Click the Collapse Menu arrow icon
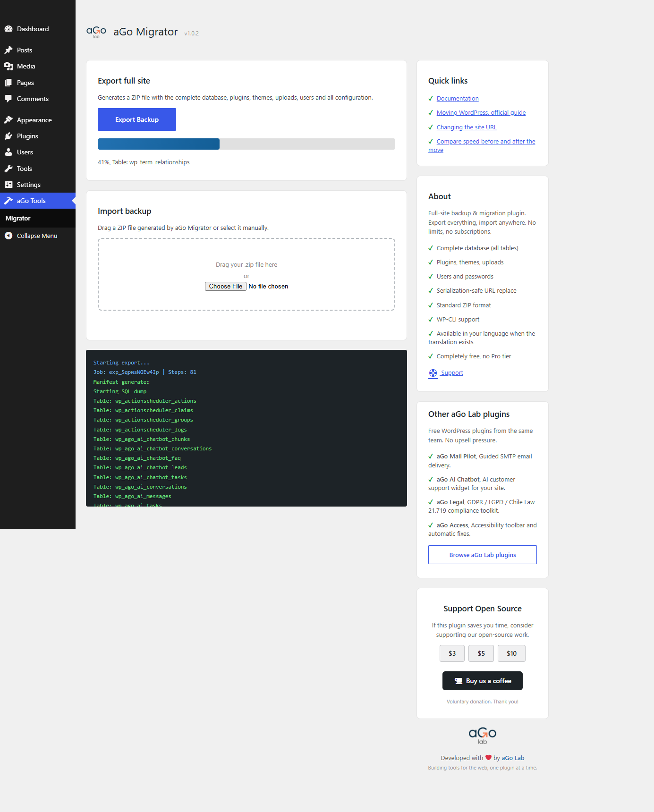Image resolution: width=654 pixels, height=812 pixels. click(8, 236)
